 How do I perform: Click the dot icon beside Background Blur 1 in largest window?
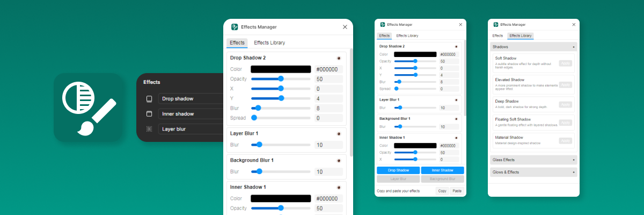pos(339,160)
